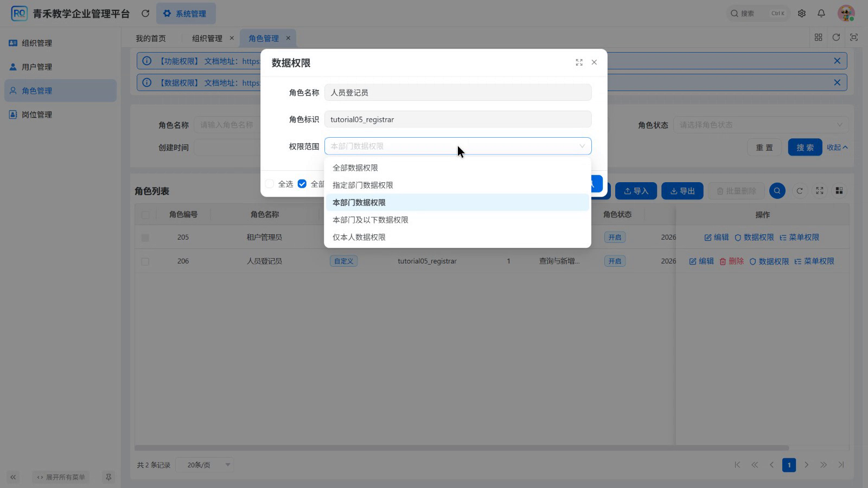Close the 数据权限 dialog
Viewport: 868px width, 488px height.
coord(594,62)
